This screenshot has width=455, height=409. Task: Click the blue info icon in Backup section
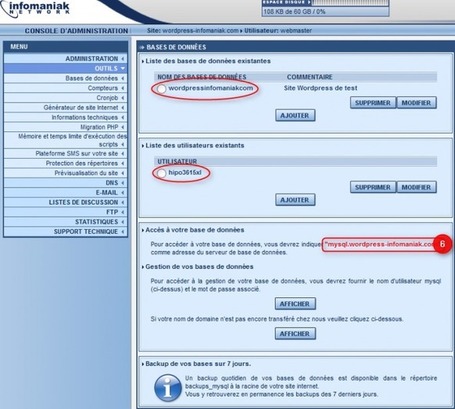[x=168, y=388]
